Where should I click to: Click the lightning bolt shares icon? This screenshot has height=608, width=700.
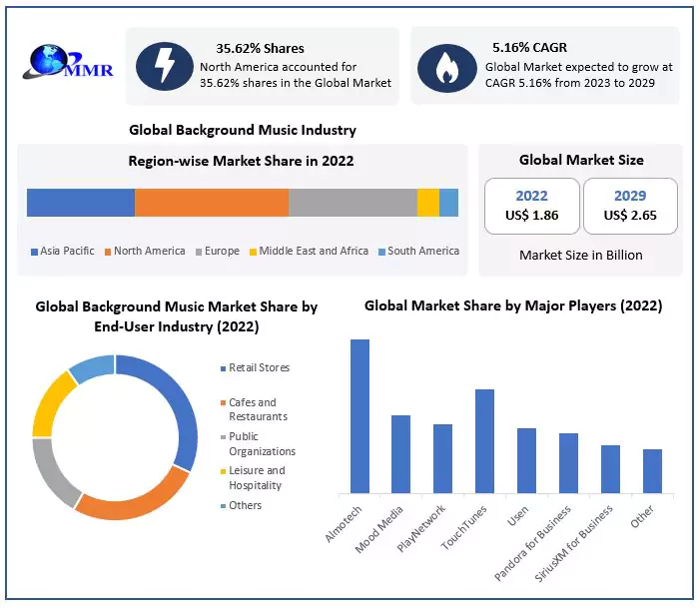(x=162, y=66)
